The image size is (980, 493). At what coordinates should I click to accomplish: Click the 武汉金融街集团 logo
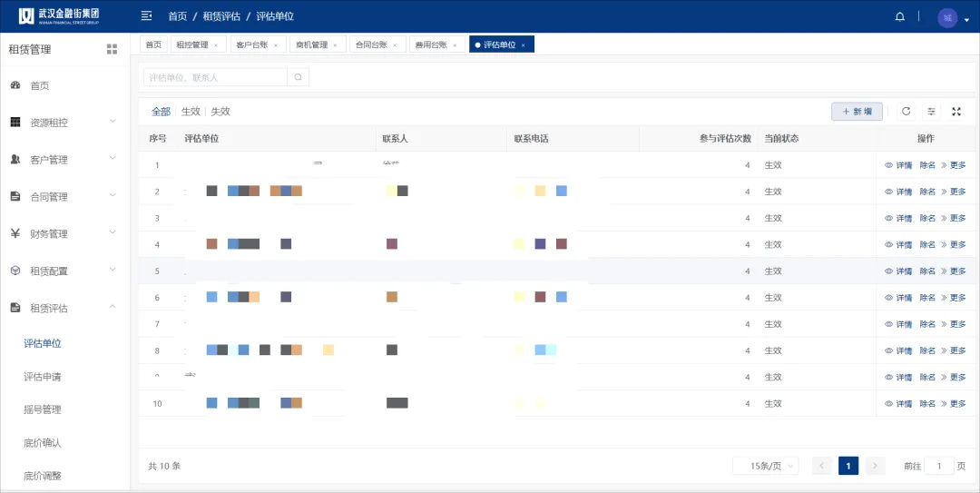(x=59, y=16)
